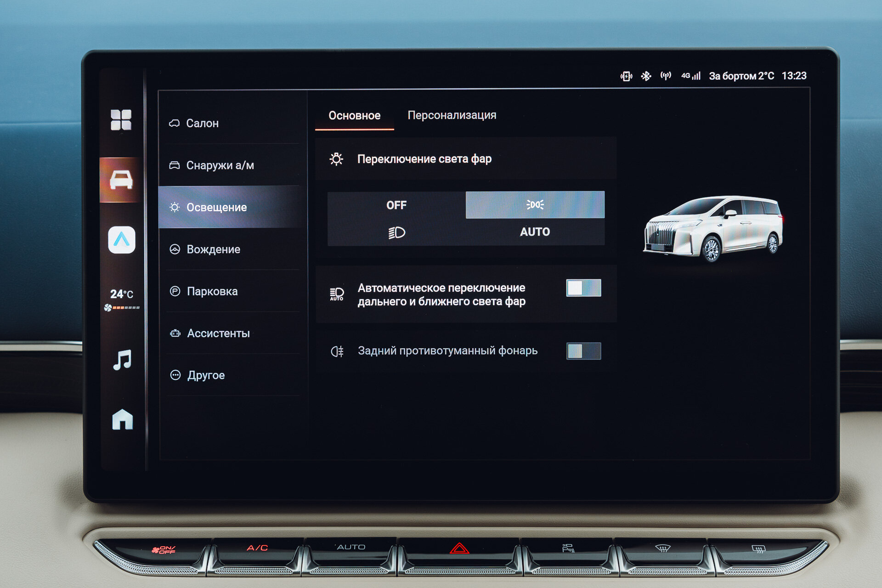Open the Салон menu section
882x588 pixels.
click(x=202, y=123)
